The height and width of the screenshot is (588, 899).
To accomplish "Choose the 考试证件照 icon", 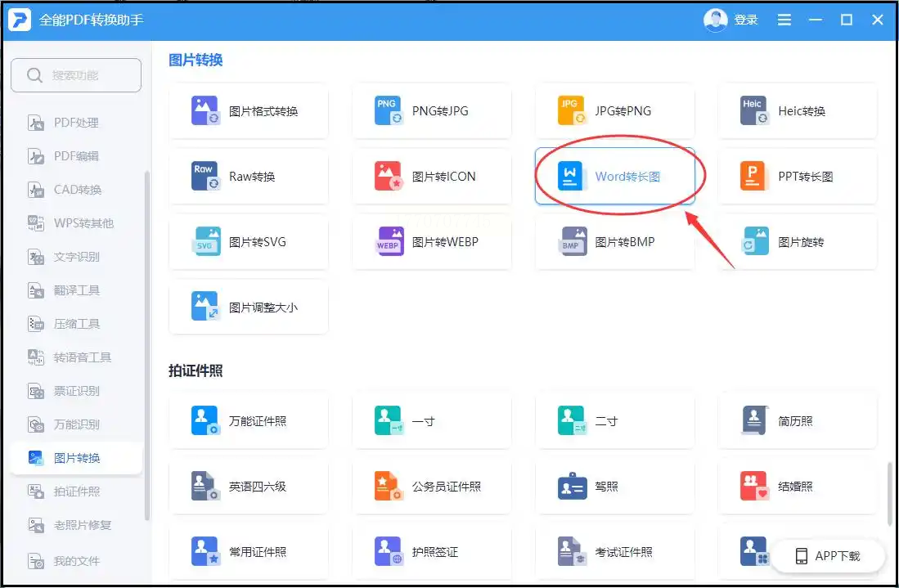I will pos(571,551).
